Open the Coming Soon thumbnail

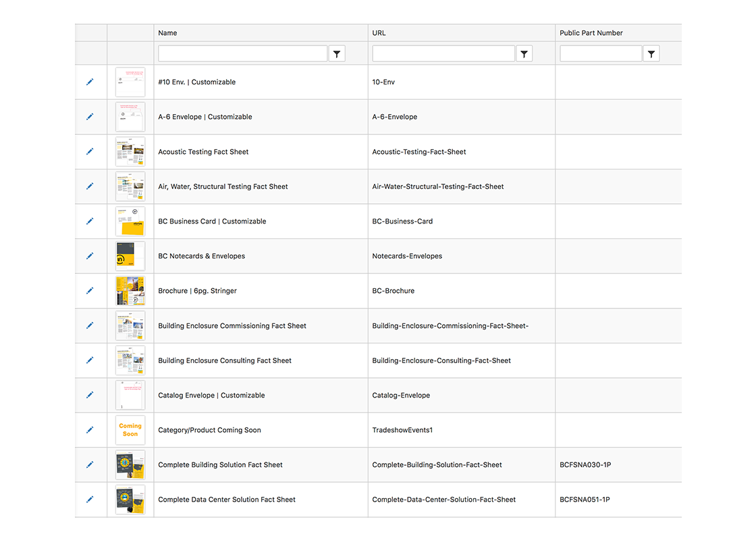[x=130, y=430]
